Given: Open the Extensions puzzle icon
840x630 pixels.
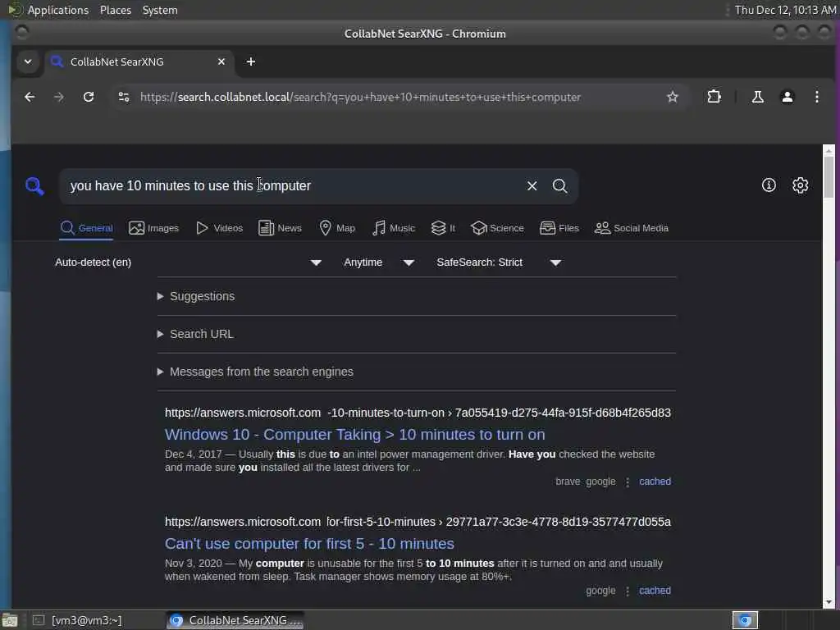Looking at the screenshot, I should click(x=714, y=97).
